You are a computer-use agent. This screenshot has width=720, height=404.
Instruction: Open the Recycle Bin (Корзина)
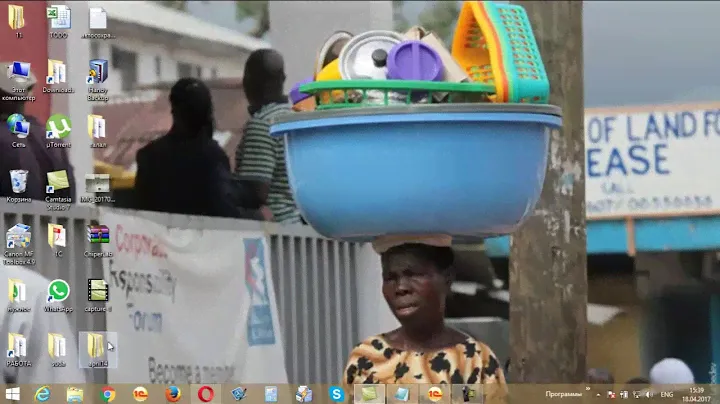[18, 182]
